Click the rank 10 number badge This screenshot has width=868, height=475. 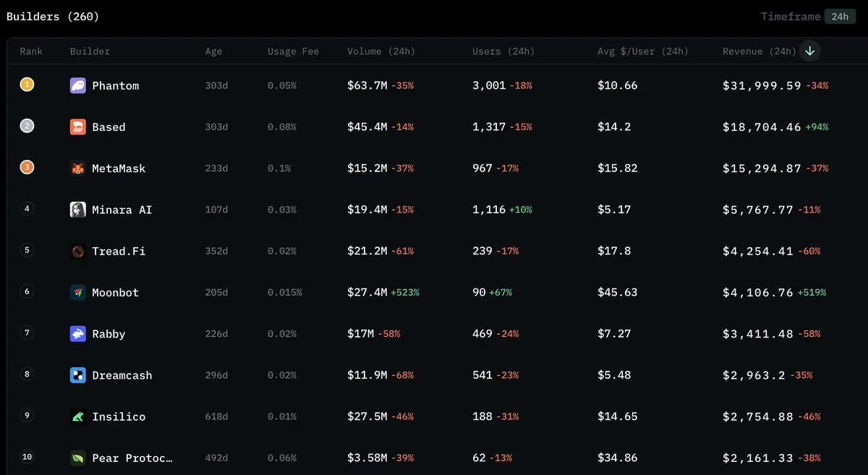tap(27, 457)
